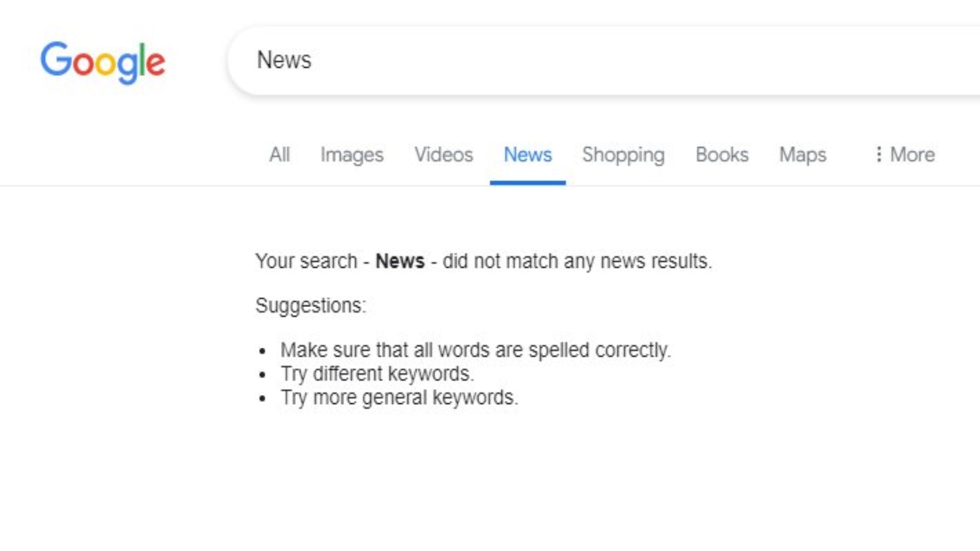
Task: Go to the Videos tab
Action: [x=443, y=154]
